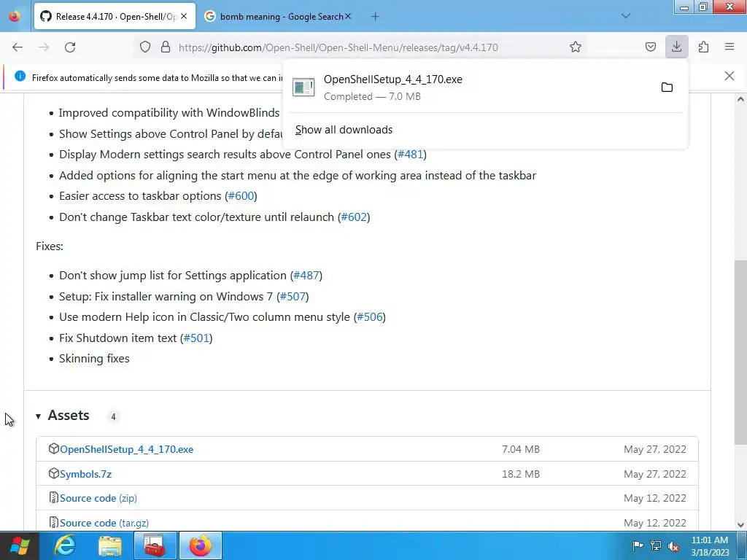The width and height of the screenshot is (747, 560).
Task: Open the Windows Start menu
Action: tap(19, 545)
